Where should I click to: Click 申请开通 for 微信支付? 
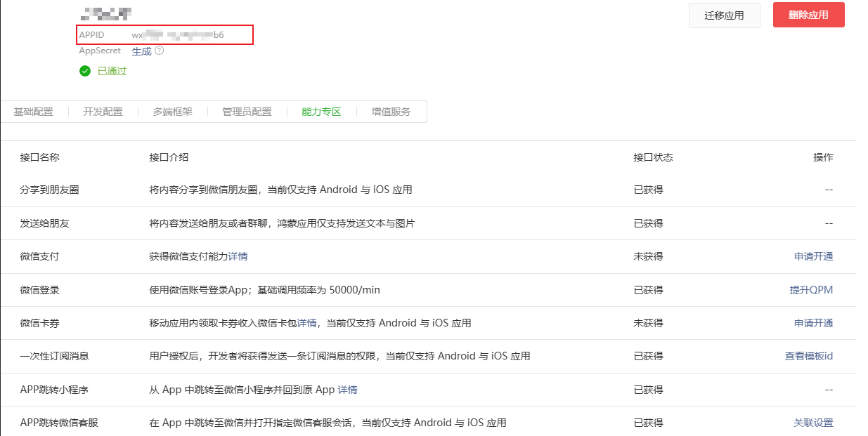[x=813, y=256]
